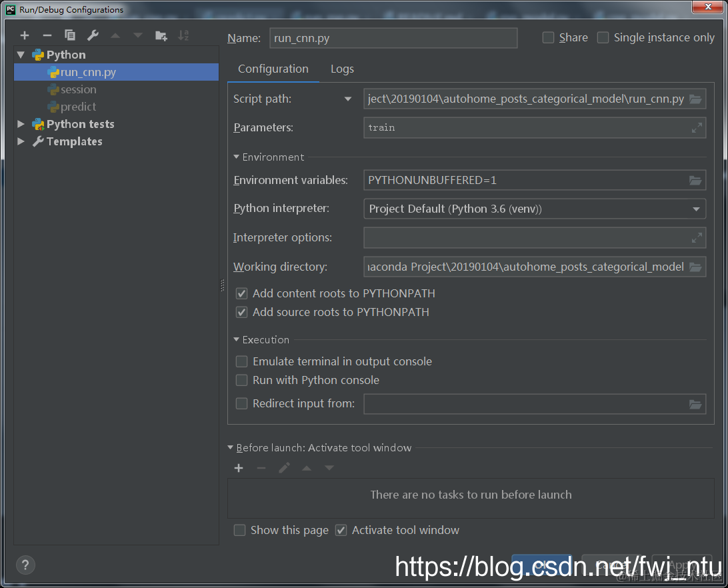Move before-launch task up

tap(307, 468)
